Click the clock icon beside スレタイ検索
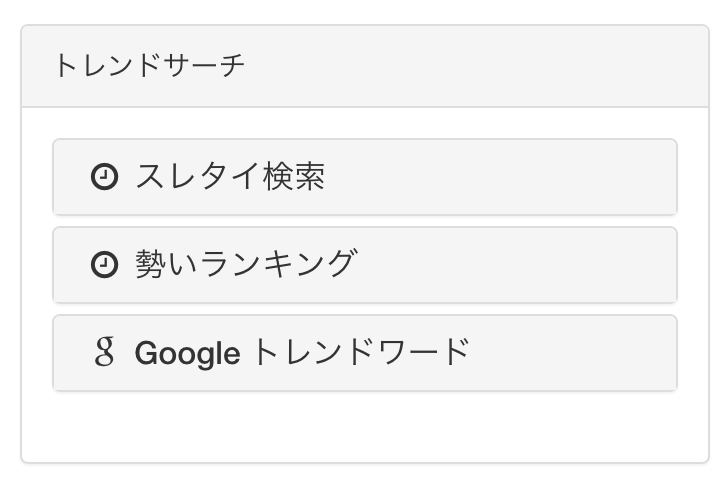 (104, 177)
